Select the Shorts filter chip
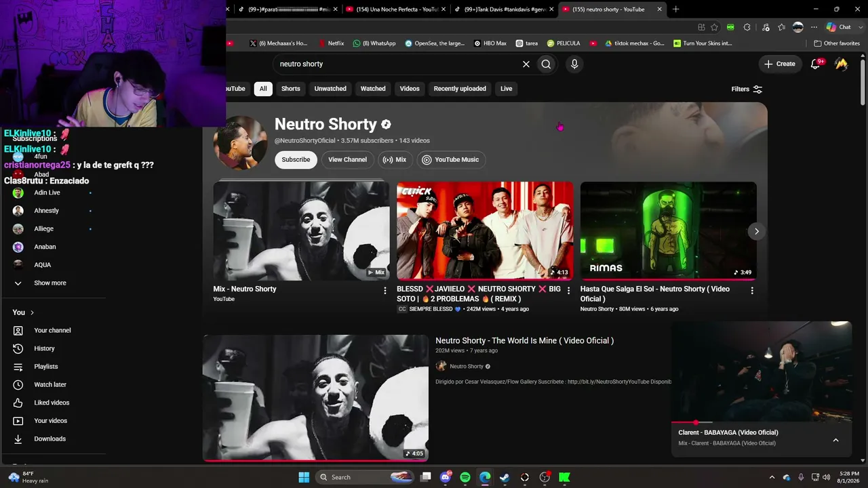 pos(290,89)
